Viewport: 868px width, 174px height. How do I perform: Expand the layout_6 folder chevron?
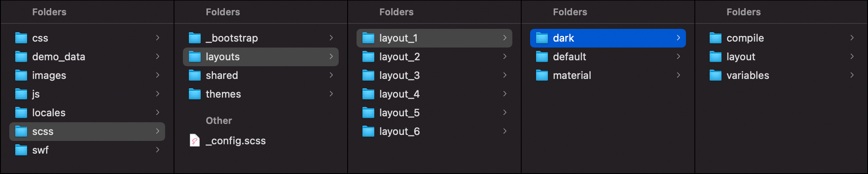(505, 131)
